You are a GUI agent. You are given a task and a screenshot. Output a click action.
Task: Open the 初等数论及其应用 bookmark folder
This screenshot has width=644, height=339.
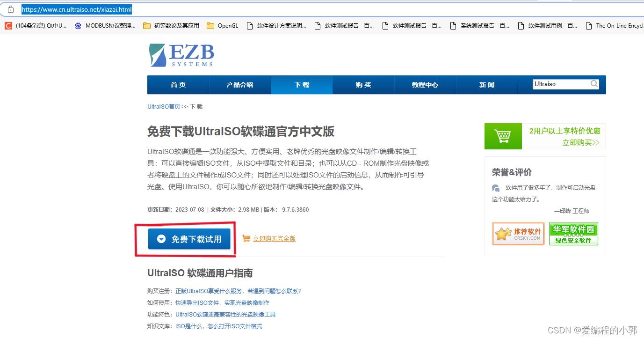[x=171, y=26]
